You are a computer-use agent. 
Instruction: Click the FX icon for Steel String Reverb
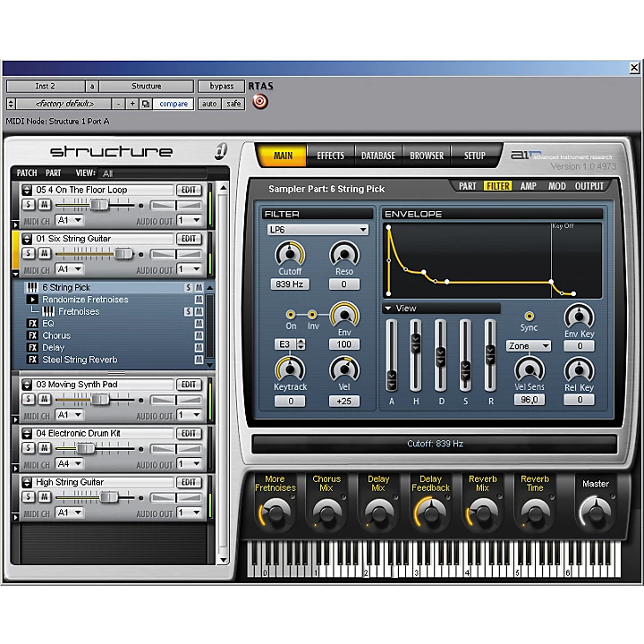(x=33, y=360)
